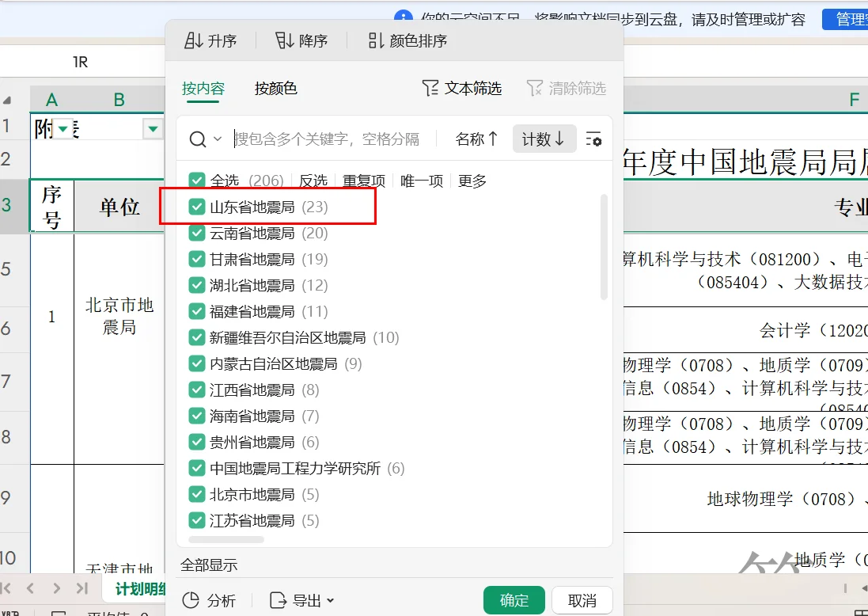Confirm filter with 确定 button
The width and height of the screenshot is (868, 616).
(514, 600)
